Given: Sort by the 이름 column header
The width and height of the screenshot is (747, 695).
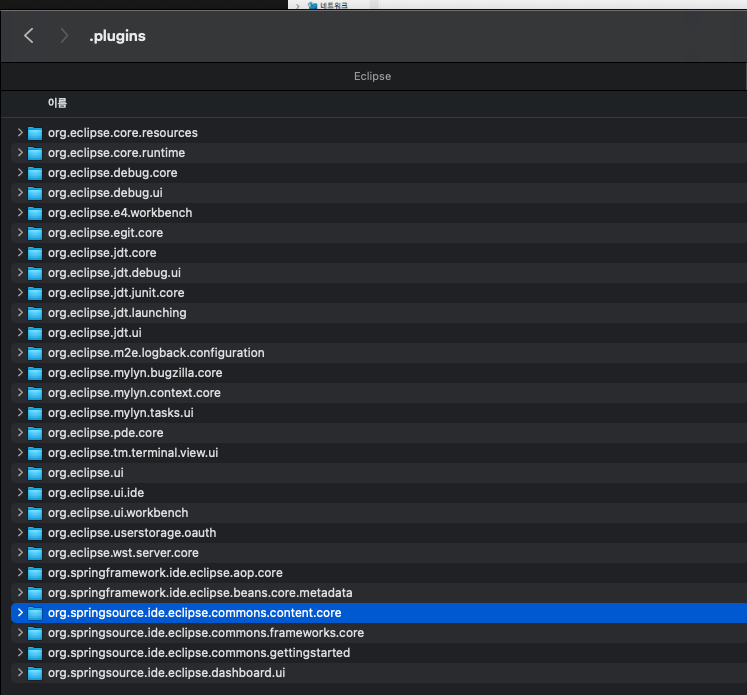Looking at the screenshot, I should coord(57,103).
